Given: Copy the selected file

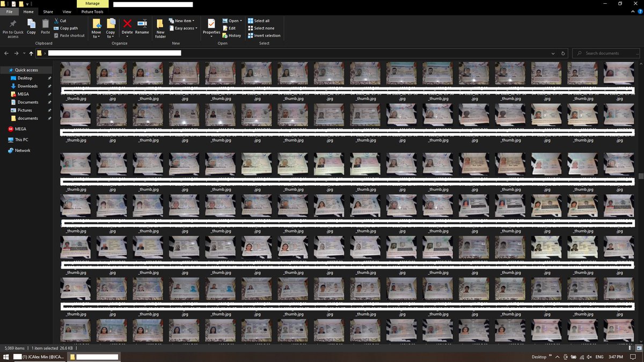Looking at the screenshot, I should tap(31, 27).
